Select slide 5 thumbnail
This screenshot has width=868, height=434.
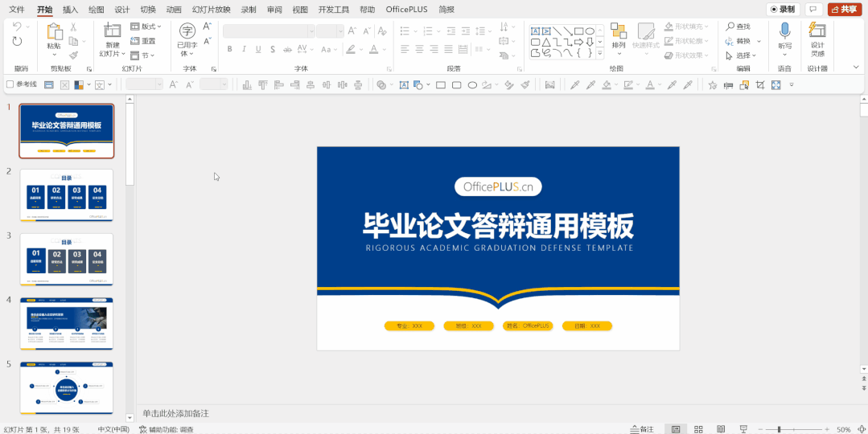coord(67,387)
